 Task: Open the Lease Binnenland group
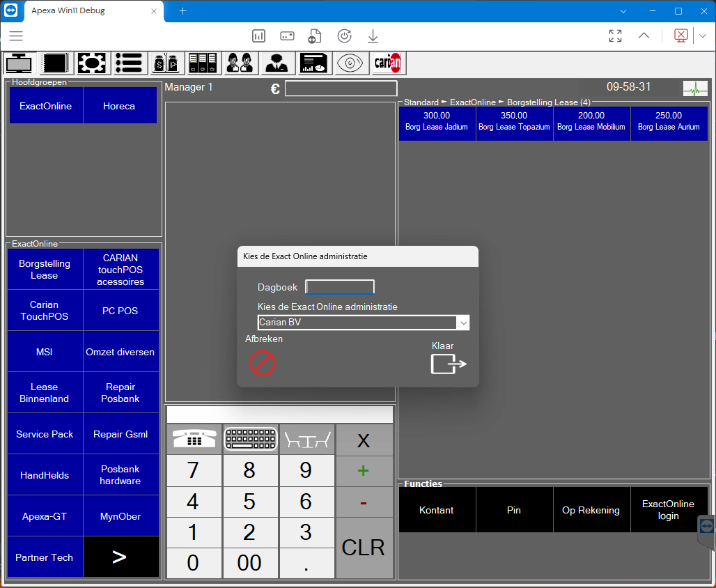pos(45,392)
